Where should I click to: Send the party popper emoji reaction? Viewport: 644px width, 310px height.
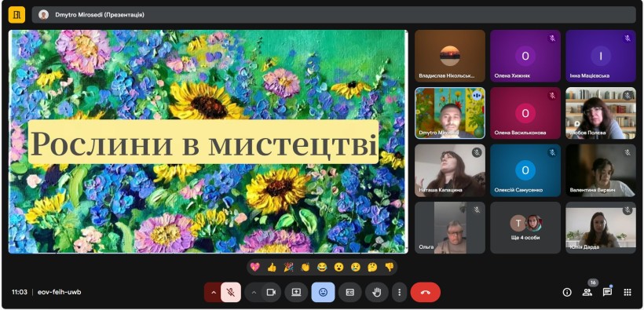[288, 268]
